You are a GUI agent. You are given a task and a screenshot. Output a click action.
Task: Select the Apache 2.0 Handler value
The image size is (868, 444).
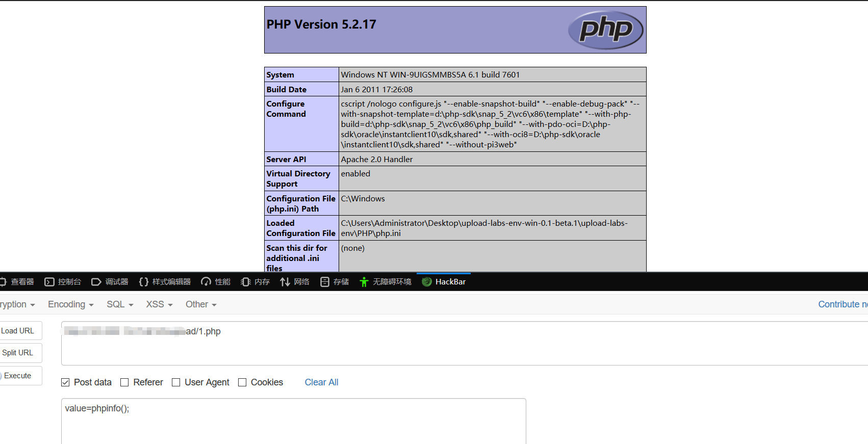[x=377, y=159]
